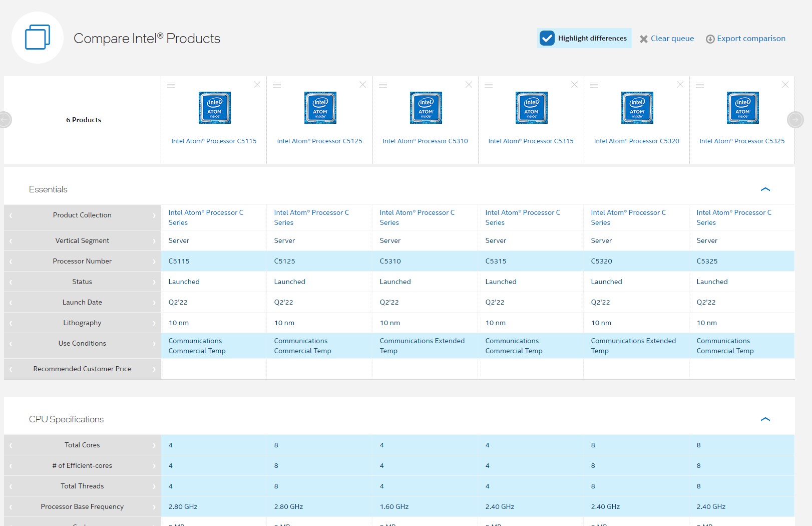Click the Atom badge thumbnail for C5320
The height and width of the screenshot is (526, 812).
pyautogui.click(x=637, y=108)
